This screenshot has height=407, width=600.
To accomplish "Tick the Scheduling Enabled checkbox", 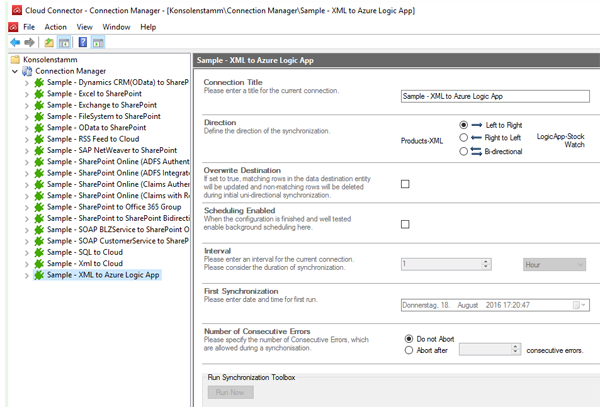I will (x=405, y=224).
